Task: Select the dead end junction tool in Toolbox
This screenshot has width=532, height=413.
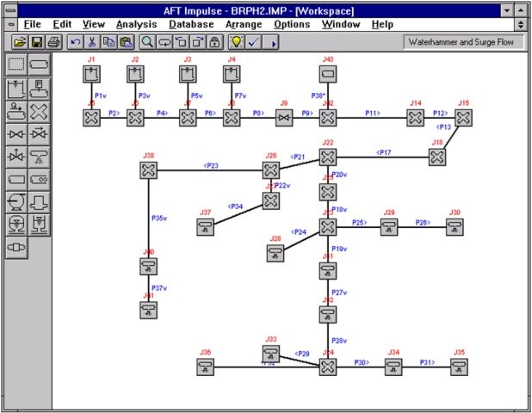Action: [16, 179]
